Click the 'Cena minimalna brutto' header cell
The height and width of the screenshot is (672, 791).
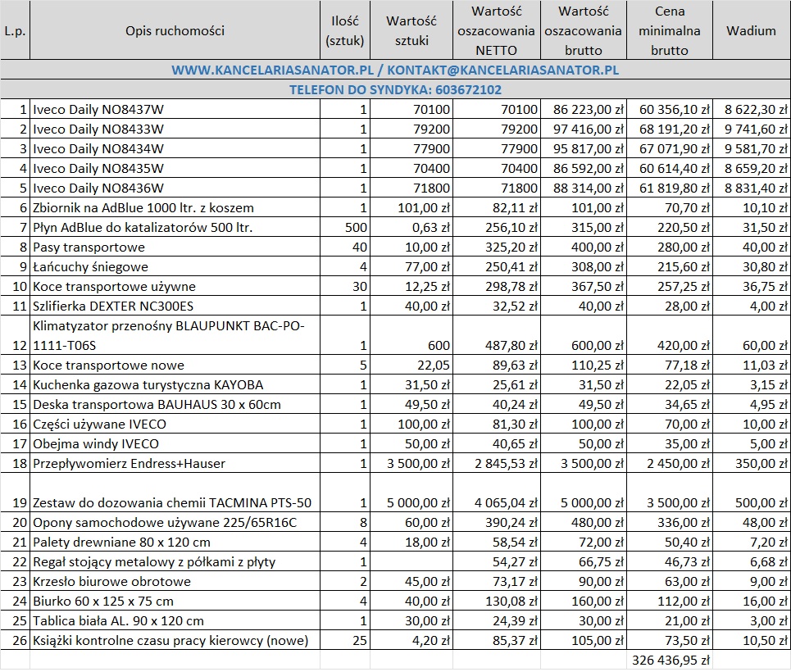tap(670, 31)
